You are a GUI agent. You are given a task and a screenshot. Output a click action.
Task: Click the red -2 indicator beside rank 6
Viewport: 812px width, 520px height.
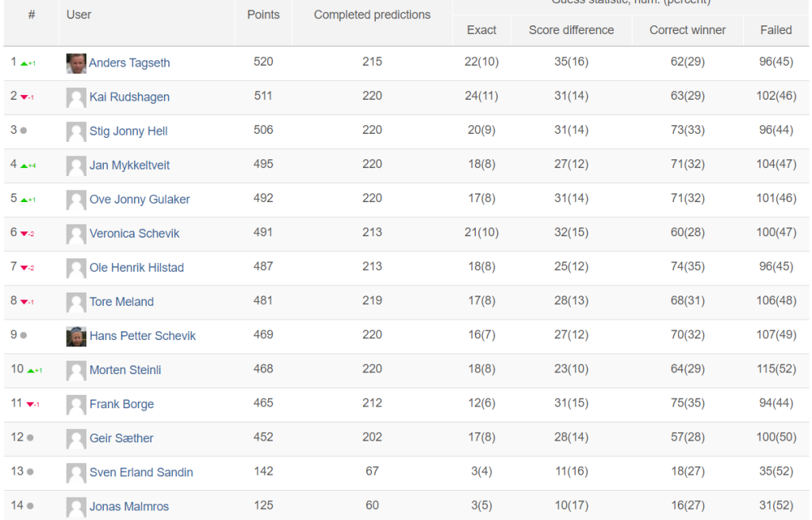point(28,234)
